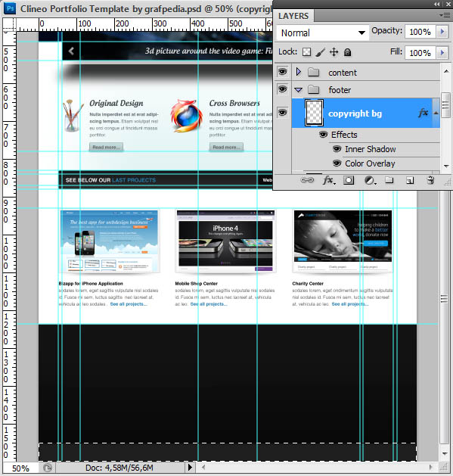Add a layer mask

click(349, 180)
